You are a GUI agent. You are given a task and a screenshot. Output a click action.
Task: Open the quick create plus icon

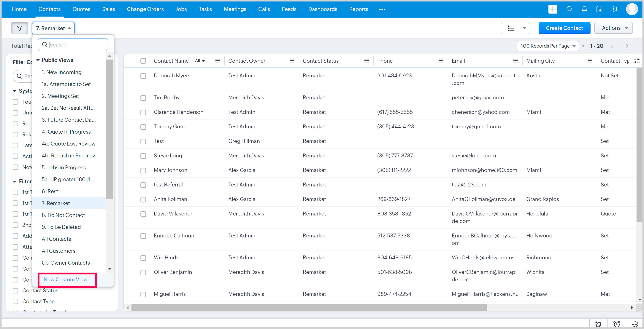(x=553, y=9)
